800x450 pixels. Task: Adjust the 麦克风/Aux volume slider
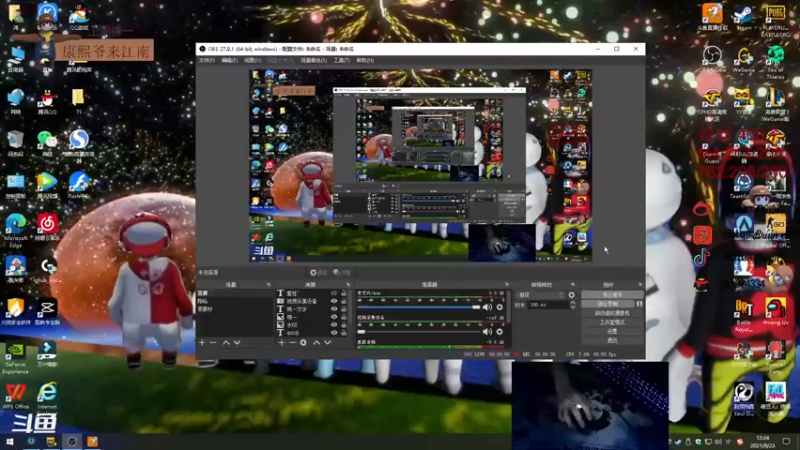pos(418,307)
